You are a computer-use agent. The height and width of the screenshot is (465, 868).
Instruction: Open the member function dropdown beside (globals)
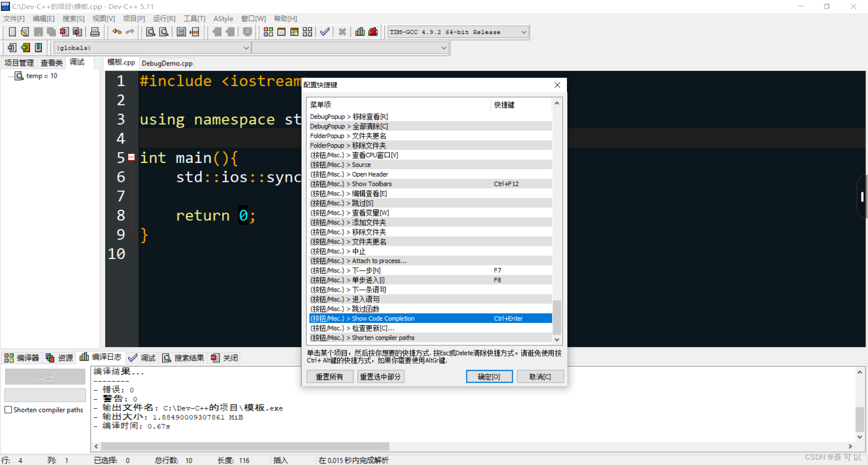point(444,47)
